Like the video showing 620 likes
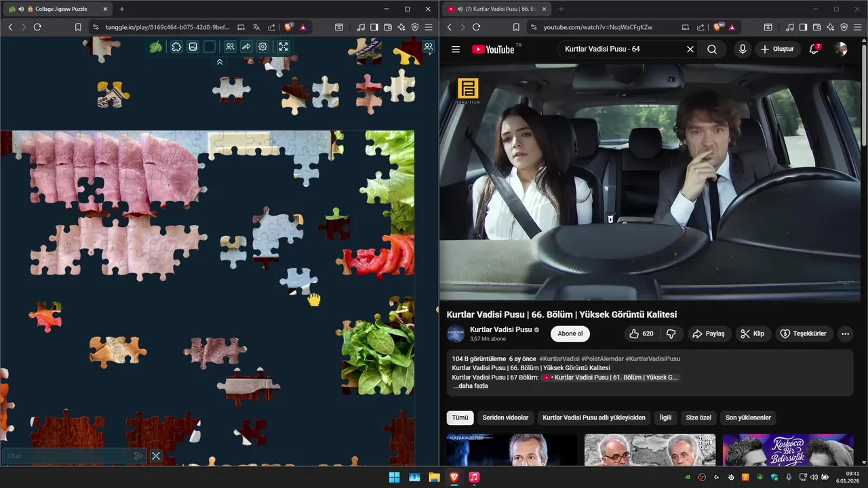This screenshot has width=868, height=488. coord(641,333)
